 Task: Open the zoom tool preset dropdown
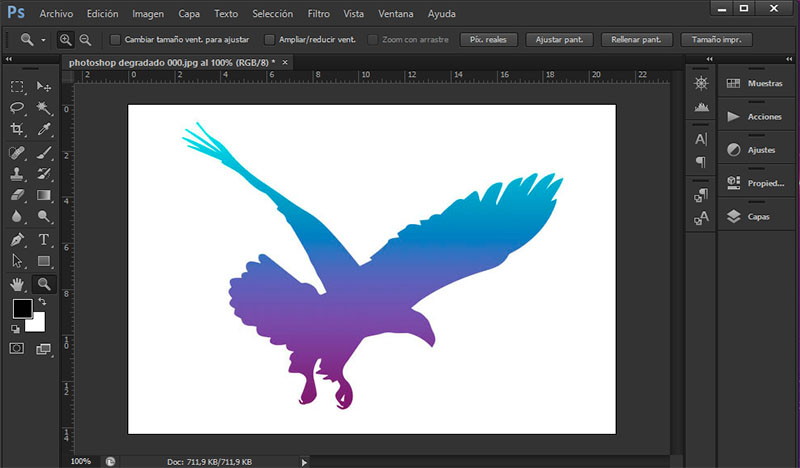click(44, 40)
